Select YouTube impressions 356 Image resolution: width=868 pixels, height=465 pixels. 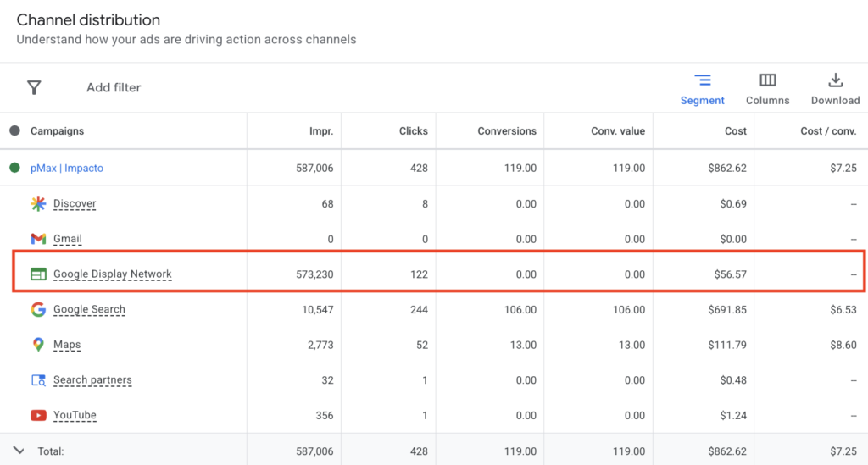point(325,415)
